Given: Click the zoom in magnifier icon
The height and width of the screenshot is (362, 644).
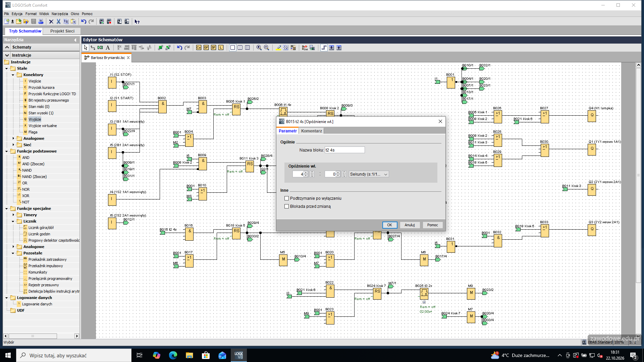Looking at the screenshot, I should click(259, 48).
